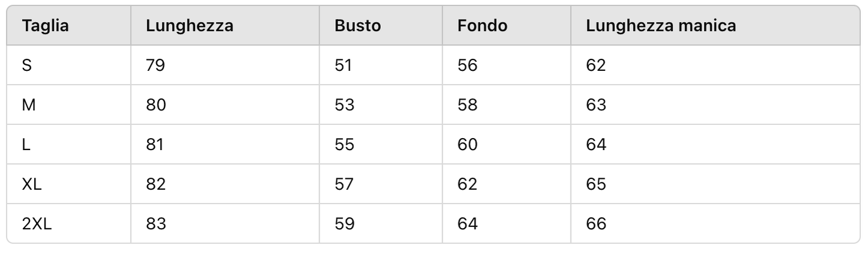Select sleeve length value 62
The width and height of the screenshot is (868, 257).
(596, 65)
